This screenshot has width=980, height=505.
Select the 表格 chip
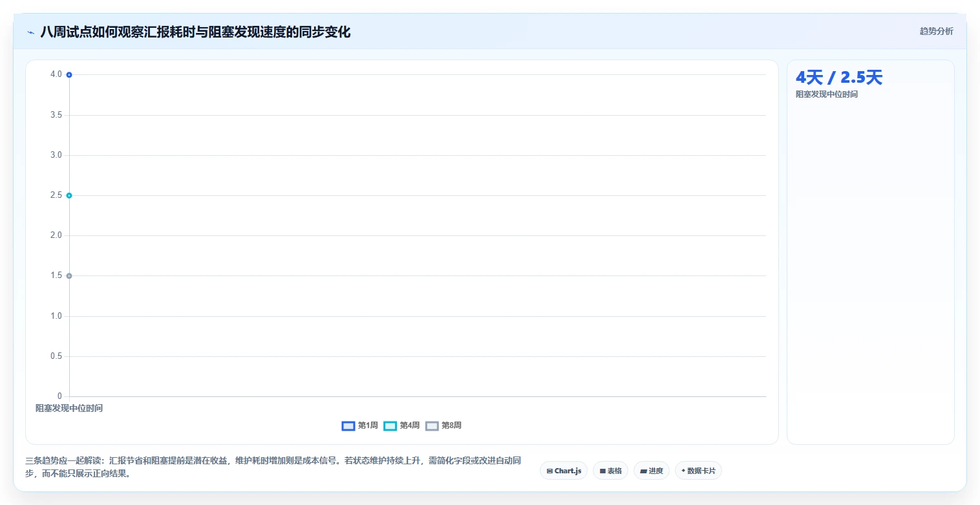tap(610, 471)
